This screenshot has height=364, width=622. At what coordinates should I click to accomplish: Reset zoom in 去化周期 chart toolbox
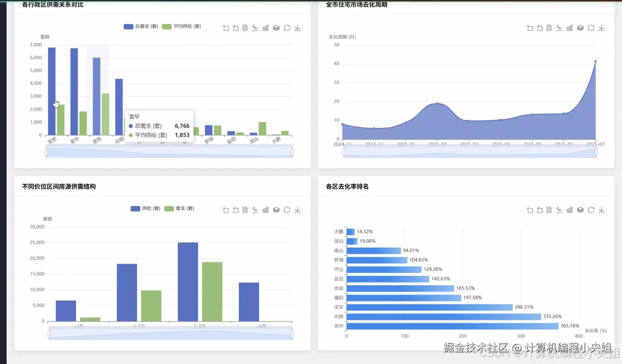point(540,28)
